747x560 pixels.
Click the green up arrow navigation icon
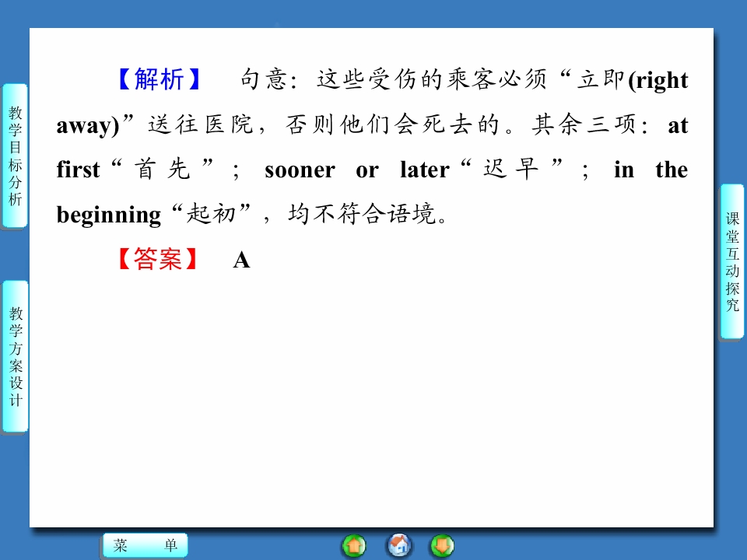coord(353,546)
